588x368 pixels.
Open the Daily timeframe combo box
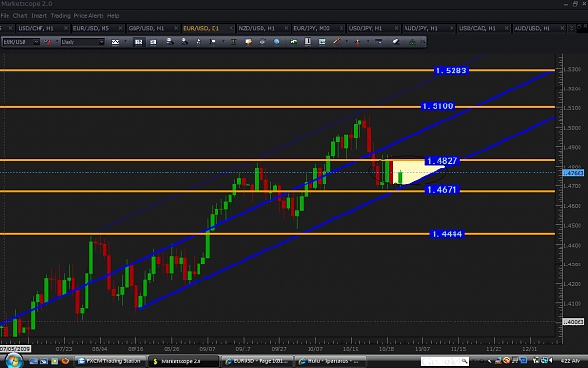click(x=83, y=42)
